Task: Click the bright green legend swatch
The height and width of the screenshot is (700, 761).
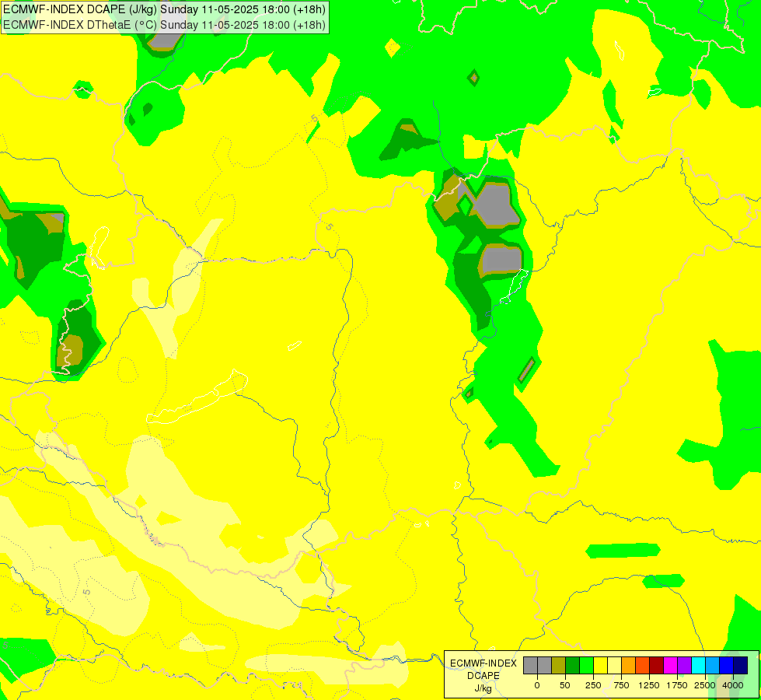Action: [x=586, y=665]
